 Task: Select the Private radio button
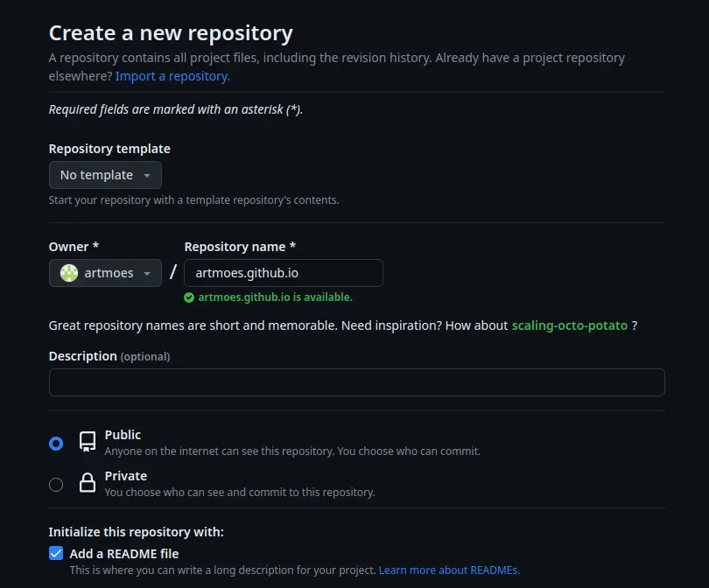point(56,485)
